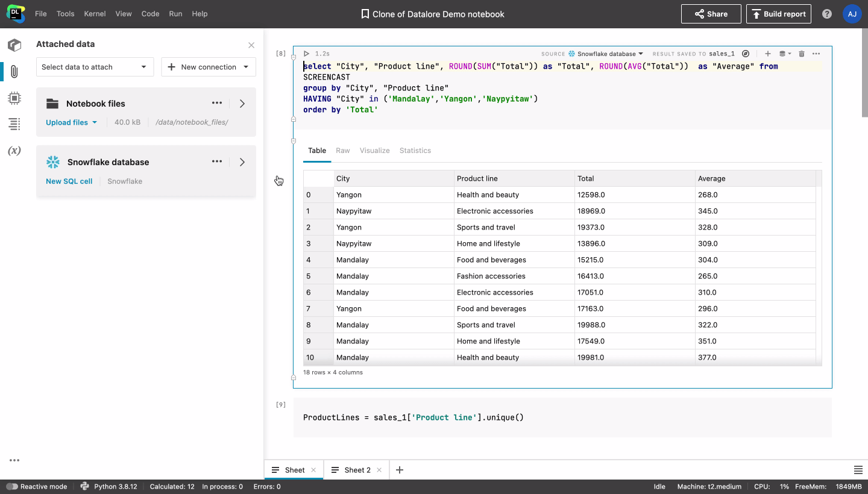Open the Variables (x) sidebar icon

click(14, 151)
